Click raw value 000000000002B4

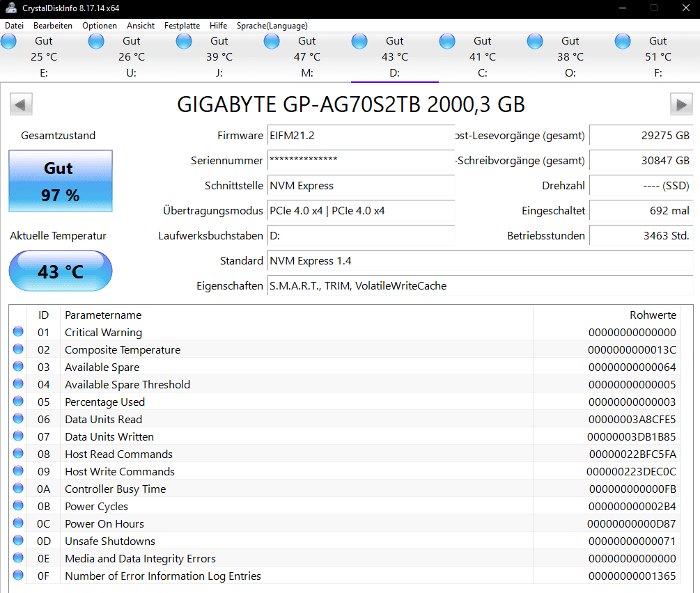[x=632, y=507]
